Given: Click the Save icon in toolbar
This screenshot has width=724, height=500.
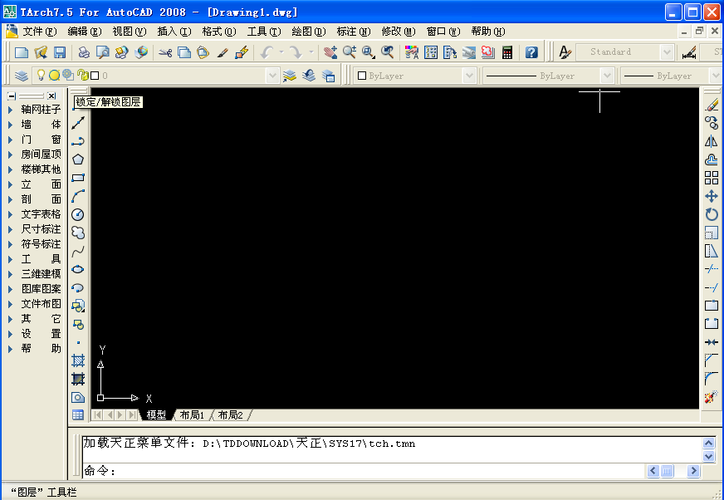Looking at the screenshot, I should [x=60, y=52].
